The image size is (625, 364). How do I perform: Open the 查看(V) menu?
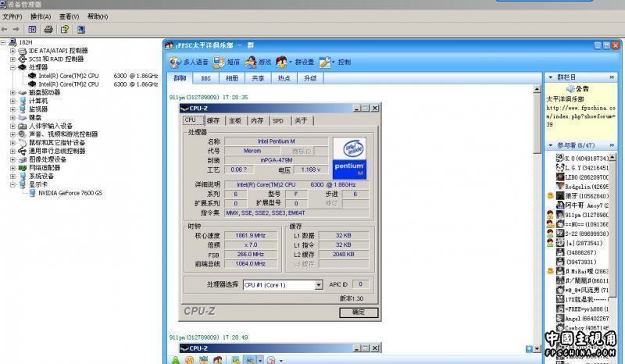pos(69,16)
